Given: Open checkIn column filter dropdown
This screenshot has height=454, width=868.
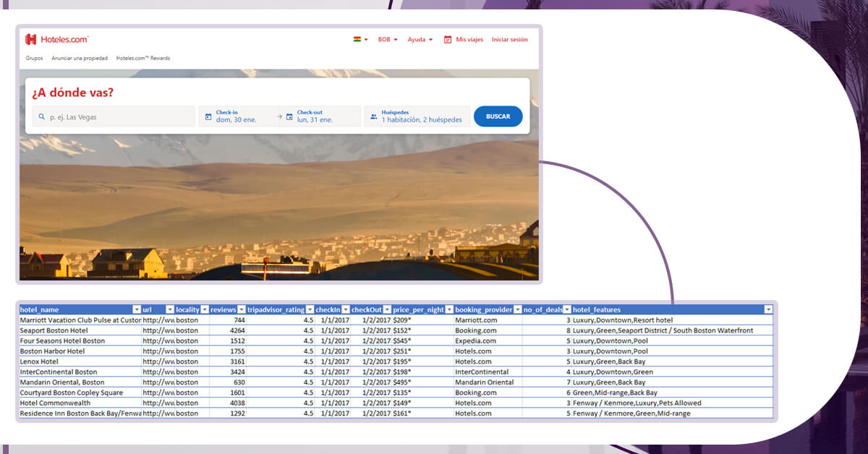Looking at the screenshot, I should 346,309.
